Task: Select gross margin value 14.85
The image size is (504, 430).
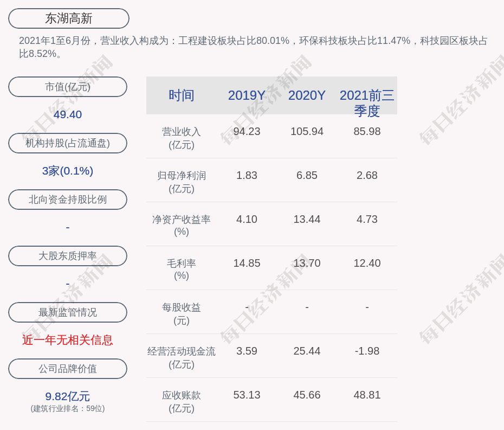Action: tap(247, 263)
